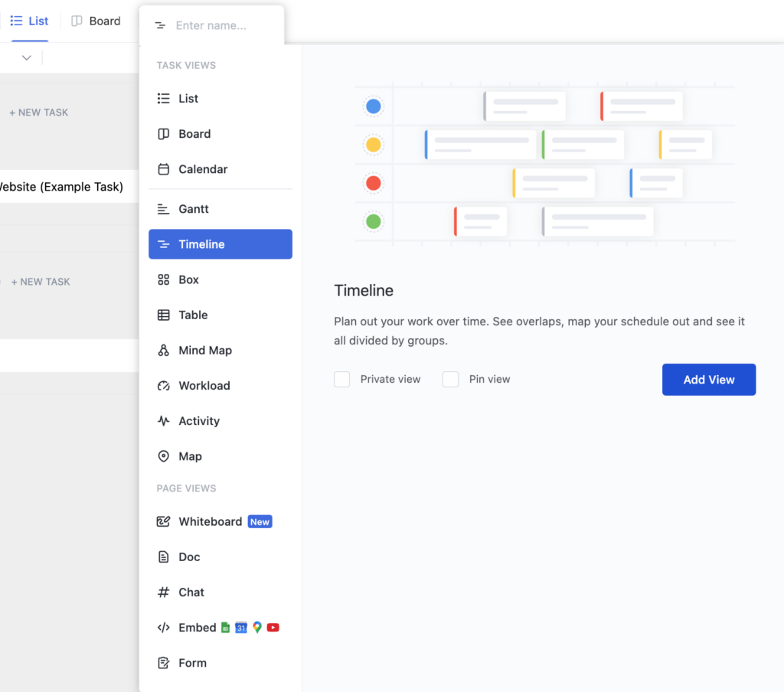
Task: Switch to the List tab
Action: 29,21
